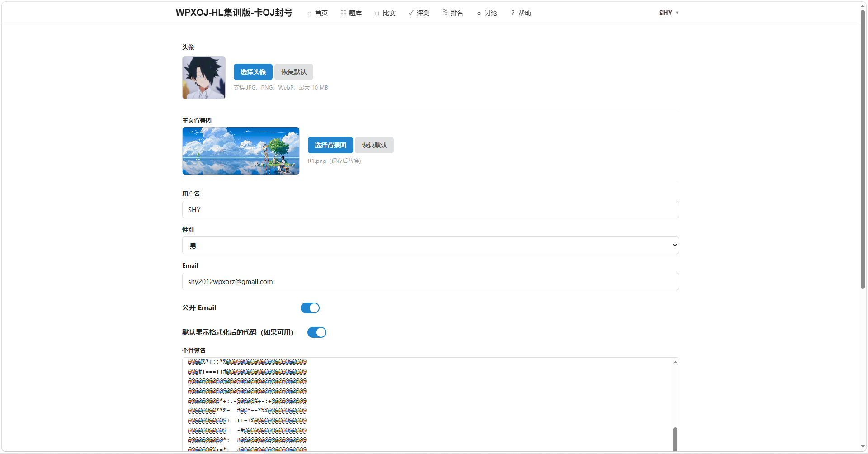Focus the 用户名 input field

coord(430,210)
